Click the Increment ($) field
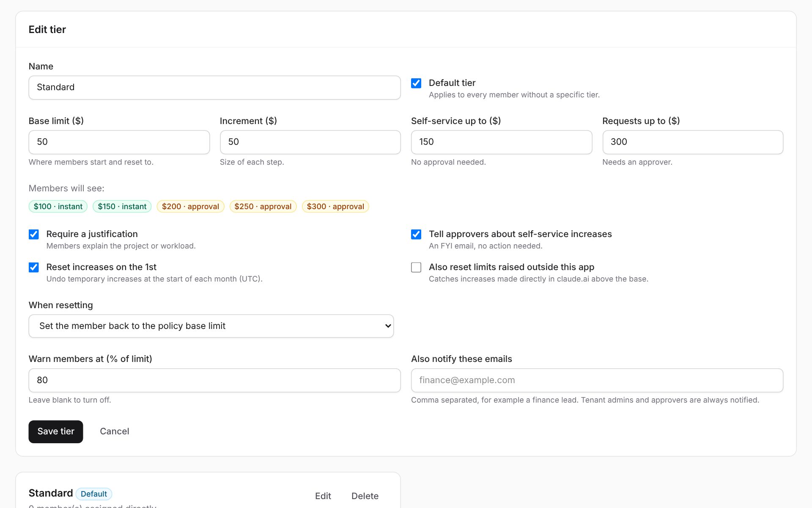The width and height of the screenshot is (812, 508). pyautogui.click(x=310, y=142)
